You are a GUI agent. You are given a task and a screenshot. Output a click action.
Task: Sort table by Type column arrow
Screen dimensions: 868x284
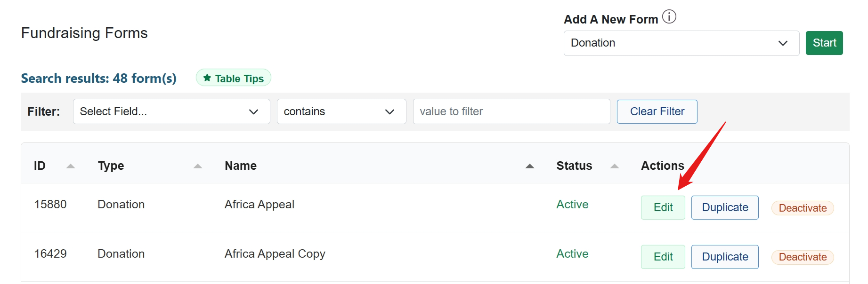(198, 166)
